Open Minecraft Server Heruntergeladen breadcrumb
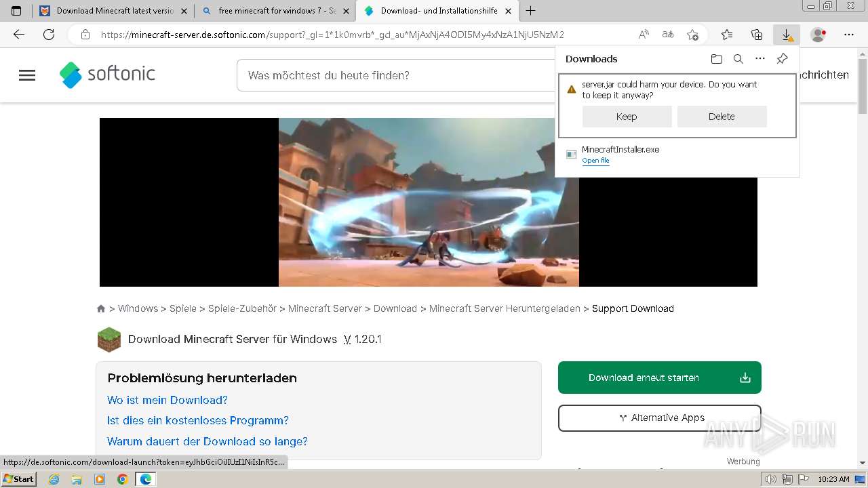This screenshot has height=488, width=868. coord(505,308)
